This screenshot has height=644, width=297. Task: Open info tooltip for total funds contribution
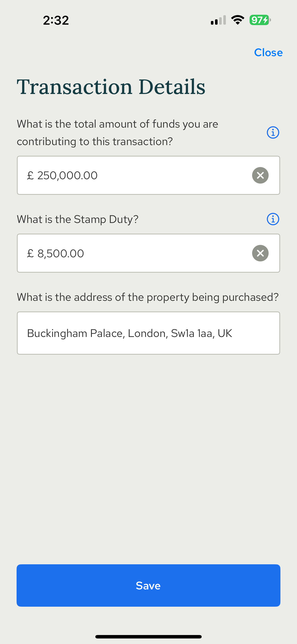tap(273, 132)
